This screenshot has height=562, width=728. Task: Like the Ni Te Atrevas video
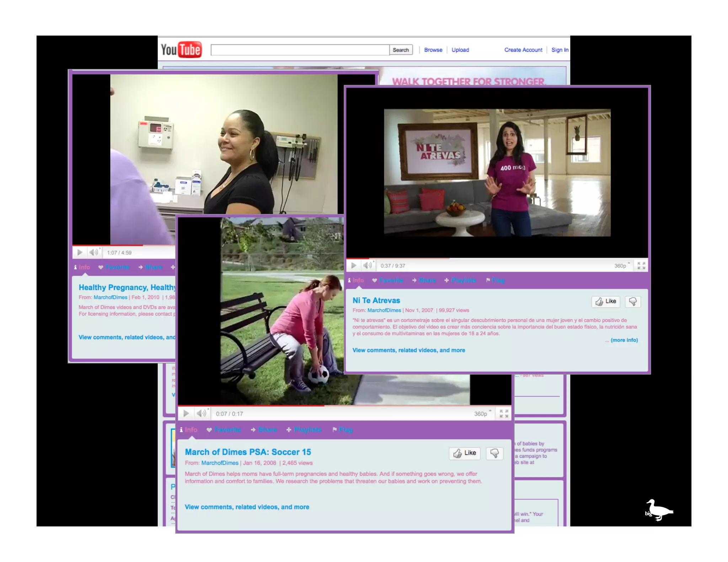[x=606, y=302]
